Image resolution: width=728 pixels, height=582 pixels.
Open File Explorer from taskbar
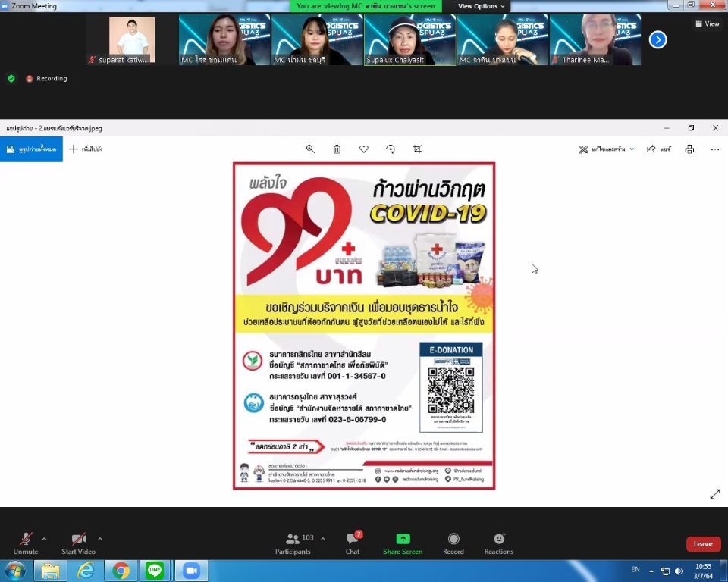tap(50, 571)
